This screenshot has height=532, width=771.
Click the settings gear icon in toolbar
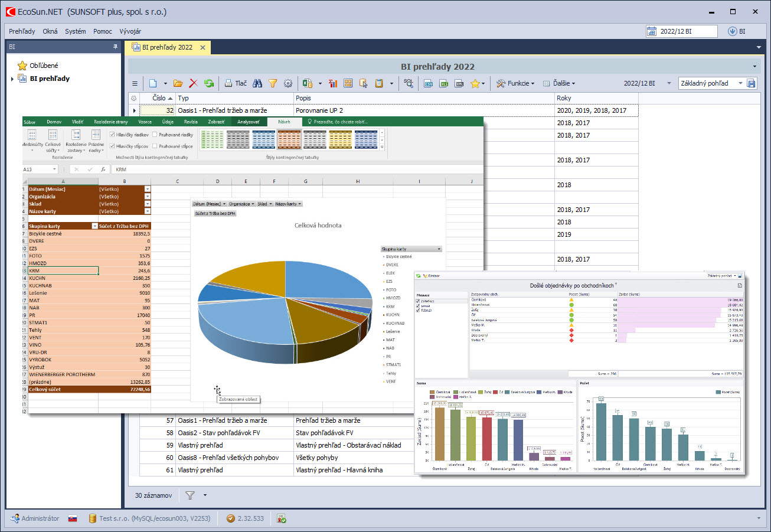[288, 84]
